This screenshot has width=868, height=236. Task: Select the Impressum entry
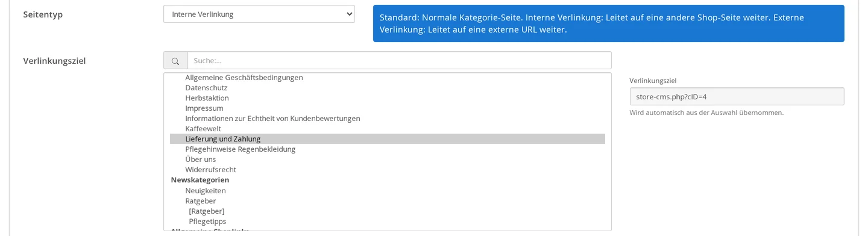(387, 108)
